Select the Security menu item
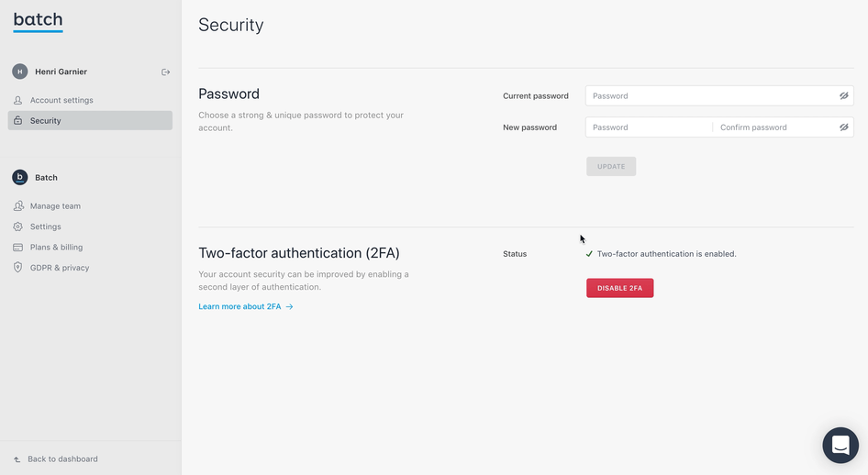The width and height of the screenshot is (868, 475). click(x=90, y=120)
